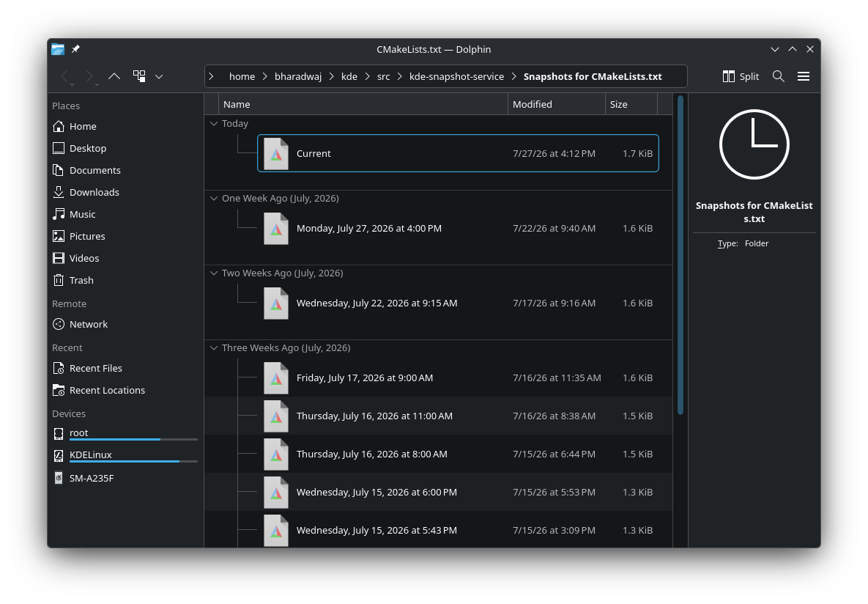Click the 7/16/26 at 11:35 AM modified cell
The width and height of the screenshot is (868, 604).
point(557,378)
